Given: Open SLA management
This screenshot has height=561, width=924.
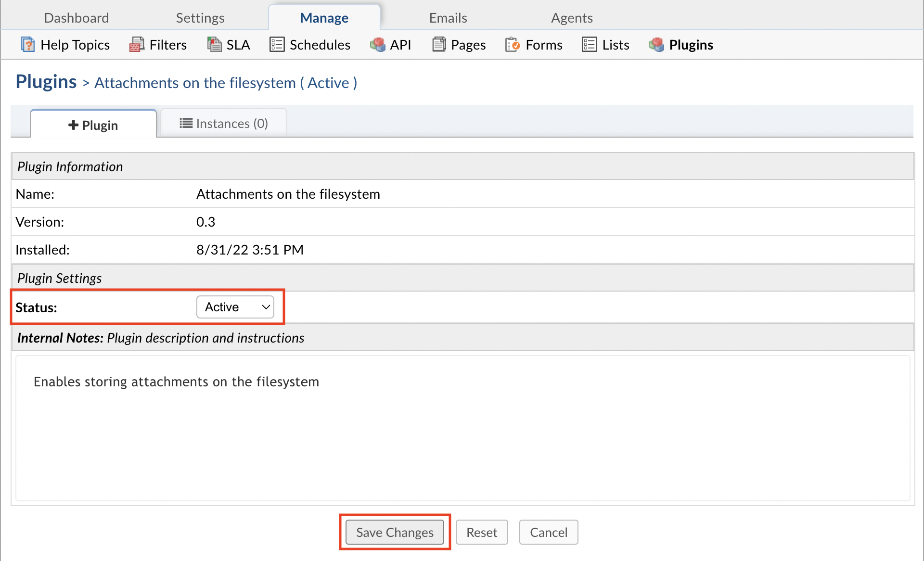Looking at the screenshot, I should point(228,44).
